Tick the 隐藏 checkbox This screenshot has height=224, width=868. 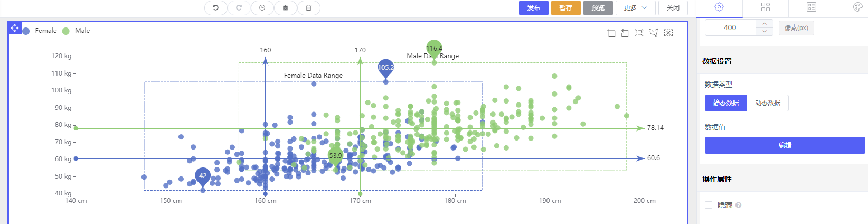(x=709, y=205)
